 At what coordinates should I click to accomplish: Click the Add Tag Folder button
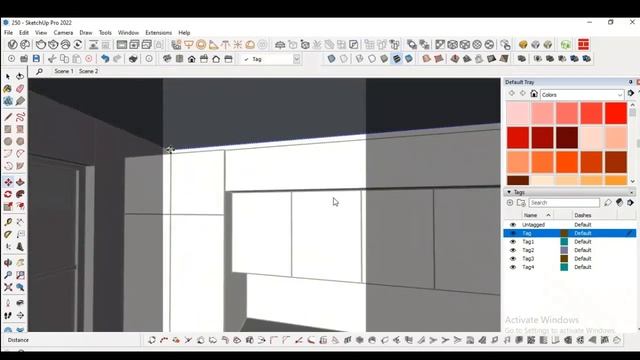[521, 202]
